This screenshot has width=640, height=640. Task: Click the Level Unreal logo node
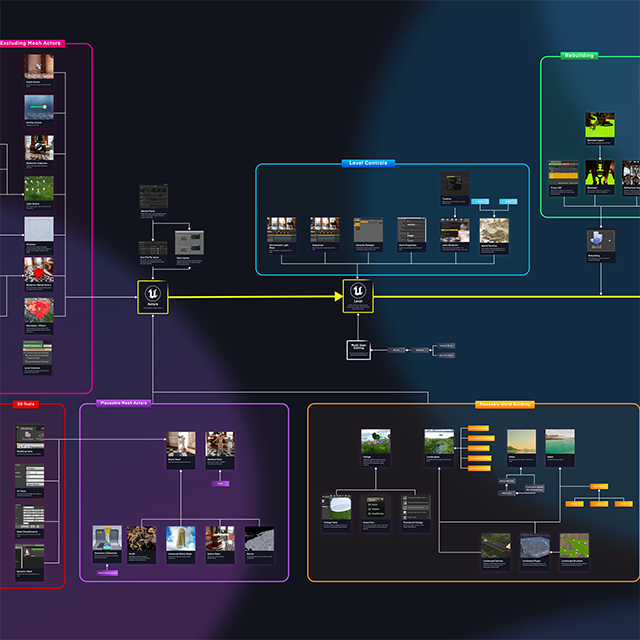[x=358, y=296]
